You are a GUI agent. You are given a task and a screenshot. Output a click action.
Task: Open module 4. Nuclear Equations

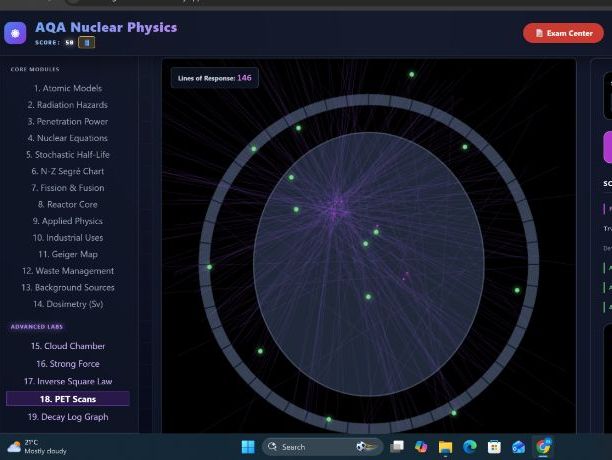(x=68, y=138)
